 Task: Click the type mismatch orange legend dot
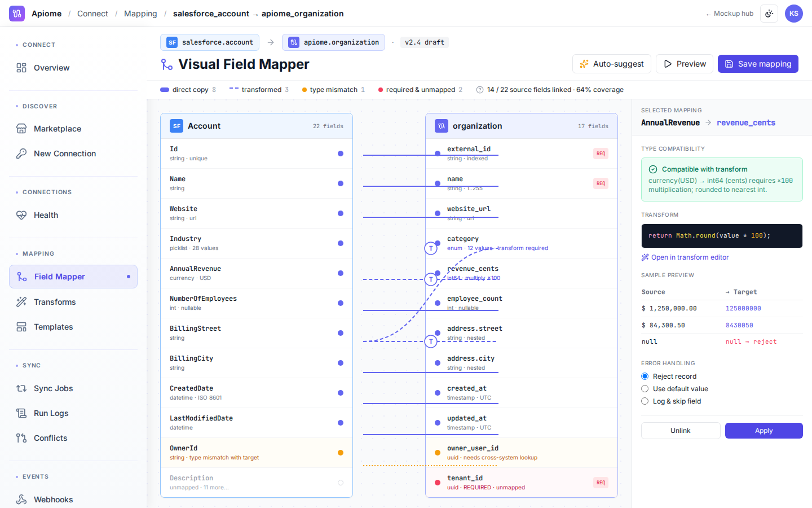click(304, 90)
